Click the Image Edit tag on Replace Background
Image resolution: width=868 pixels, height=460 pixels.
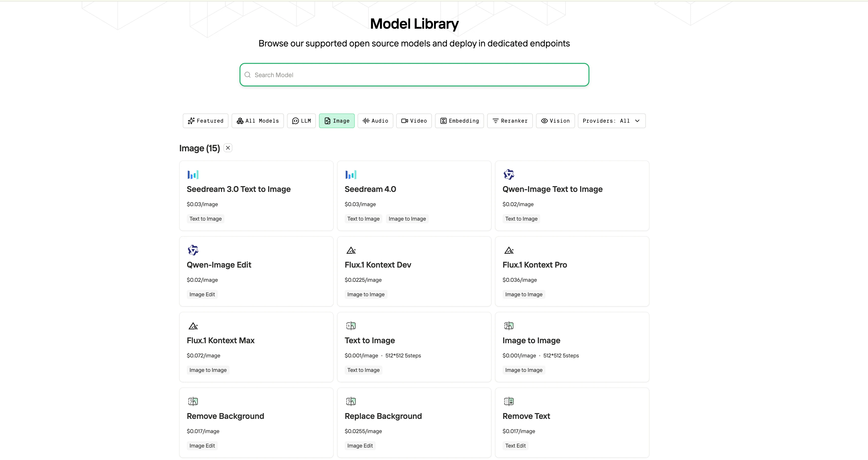point(360,446)
